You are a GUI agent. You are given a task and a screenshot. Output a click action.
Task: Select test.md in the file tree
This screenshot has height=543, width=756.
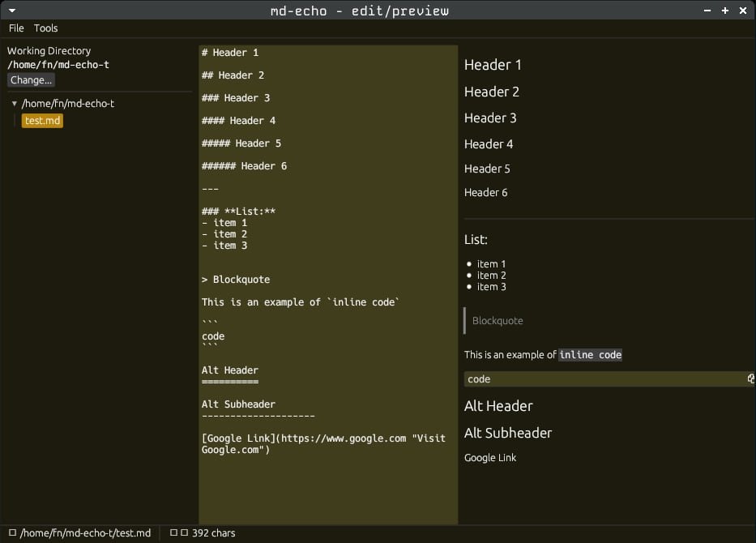coord(41,120)
